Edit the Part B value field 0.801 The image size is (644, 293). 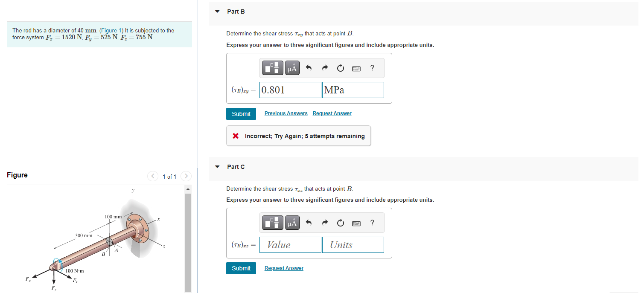pyautogui.click(x=290, y=90)
